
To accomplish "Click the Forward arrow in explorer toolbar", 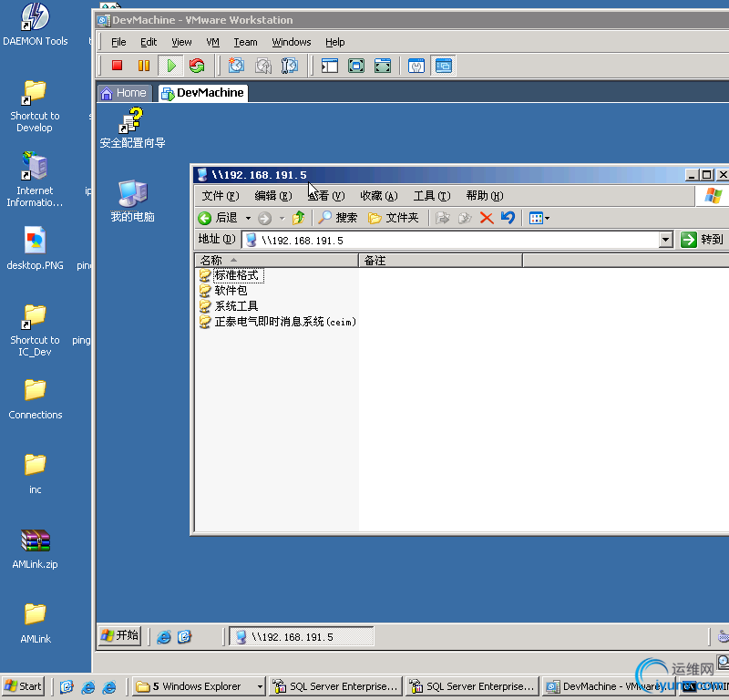I will point(264,218).
